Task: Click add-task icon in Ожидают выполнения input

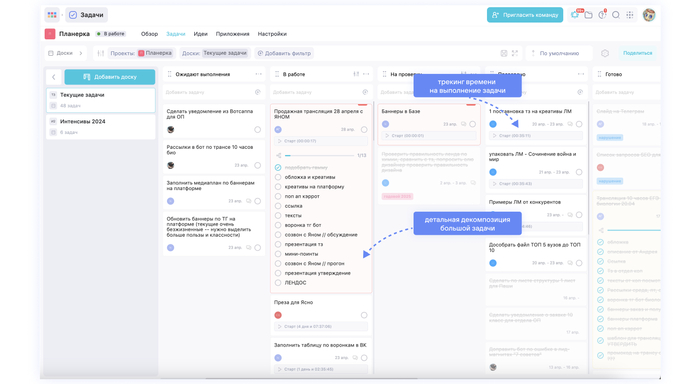Action: coord(258,92)
